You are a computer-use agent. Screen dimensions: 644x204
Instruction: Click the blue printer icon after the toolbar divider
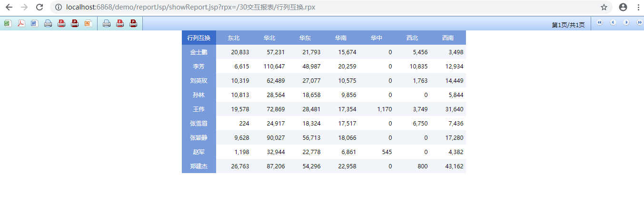point(107,23)
